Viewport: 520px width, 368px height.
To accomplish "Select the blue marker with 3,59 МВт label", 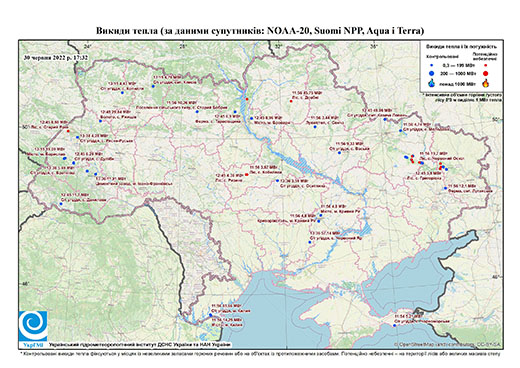I will (277, 180).
